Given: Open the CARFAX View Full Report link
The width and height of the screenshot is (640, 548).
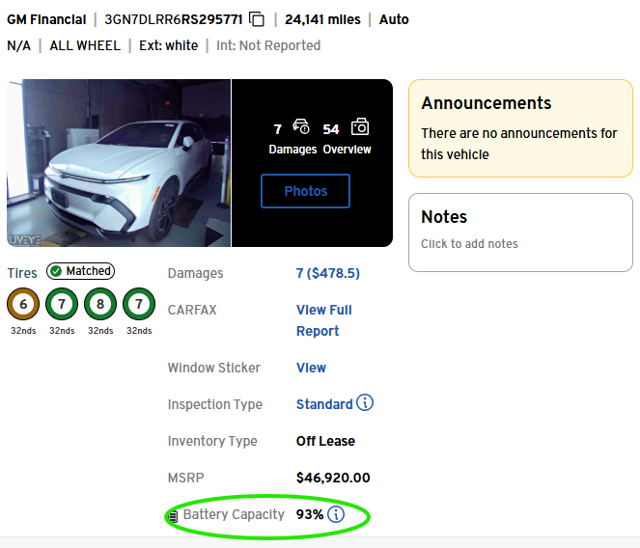Looking at the screenshot, I should (x=324, y=320).
